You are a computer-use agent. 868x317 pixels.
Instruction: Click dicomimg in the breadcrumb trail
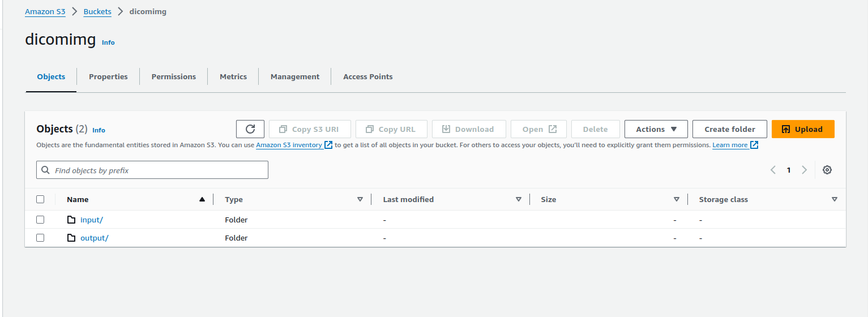click(x=148, y=11)
